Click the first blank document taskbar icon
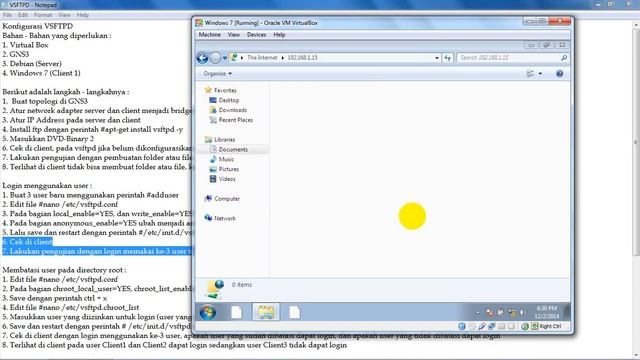This screenshot has width=640, height=360. click(x=237, y=313)
